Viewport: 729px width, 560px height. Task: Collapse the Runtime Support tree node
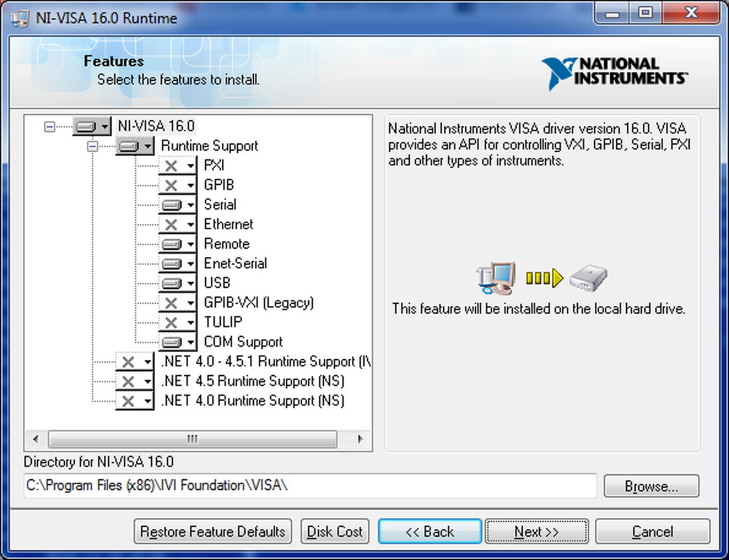pyautogui.click(x=93, y=146)
